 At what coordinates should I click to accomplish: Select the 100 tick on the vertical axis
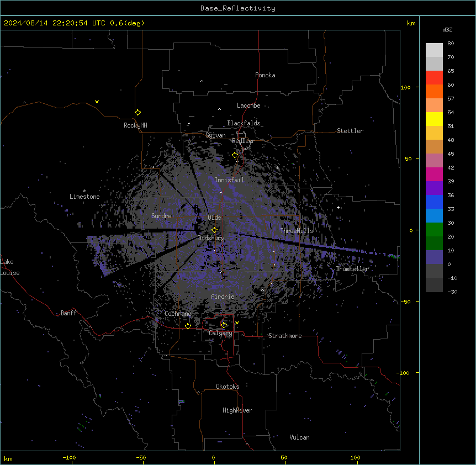click(405, 87)
